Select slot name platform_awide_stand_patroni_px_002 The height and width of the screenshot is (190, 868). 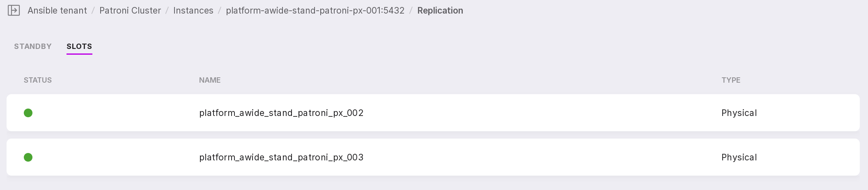point(281,113)
